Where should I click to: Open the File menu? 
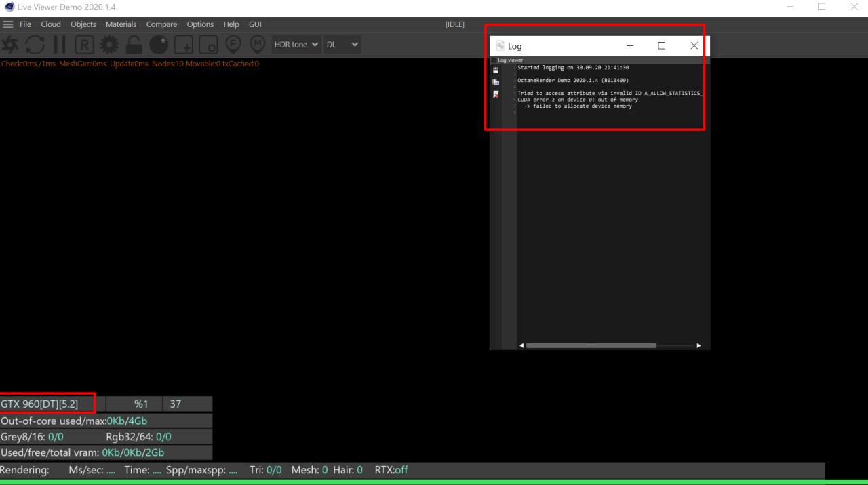coord(26,24)
